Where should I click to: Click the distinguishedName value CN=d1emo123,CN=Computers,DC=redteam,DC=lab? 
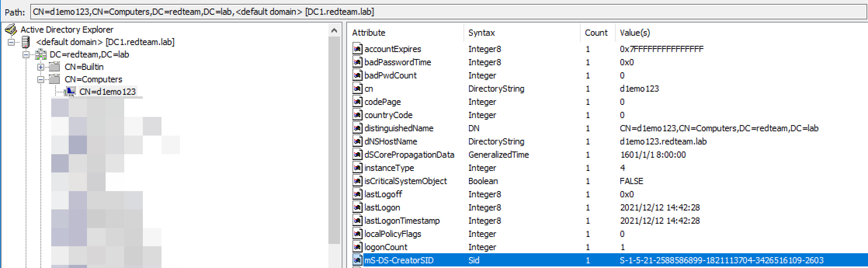(x=719, y=128)
